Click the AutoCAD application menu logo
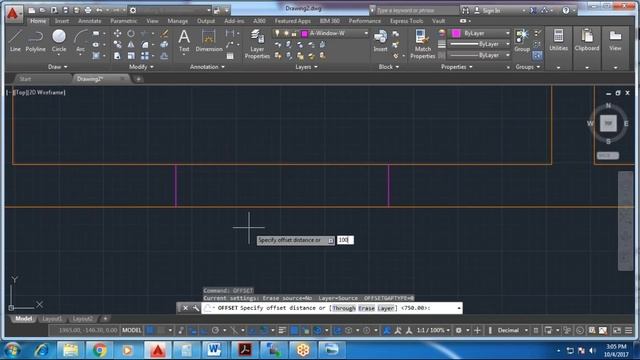 (13, 13)
